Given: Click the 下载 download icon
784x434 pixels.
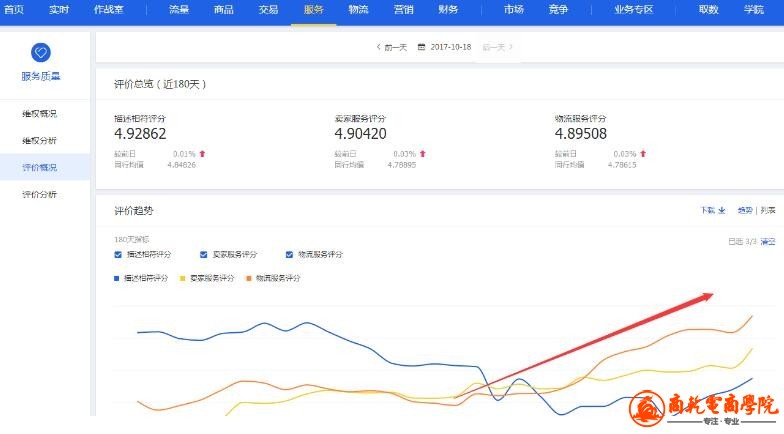Looking at the screenshot, I should (721, 211).
